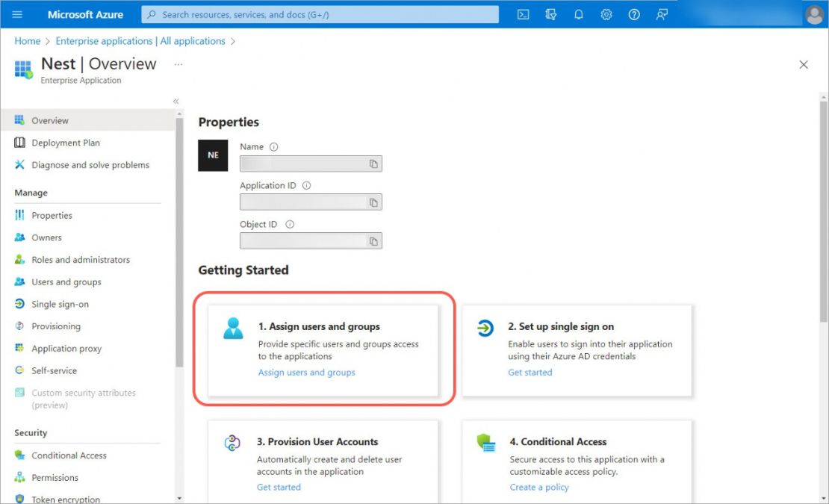Open the feedback icon in top bar

tap(662, 14)
